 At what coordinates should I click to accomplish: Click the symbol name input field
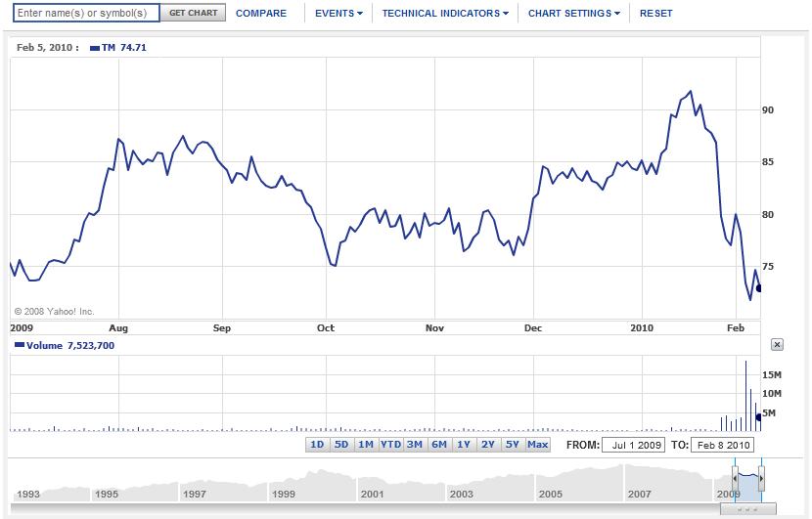pos(87,14)
